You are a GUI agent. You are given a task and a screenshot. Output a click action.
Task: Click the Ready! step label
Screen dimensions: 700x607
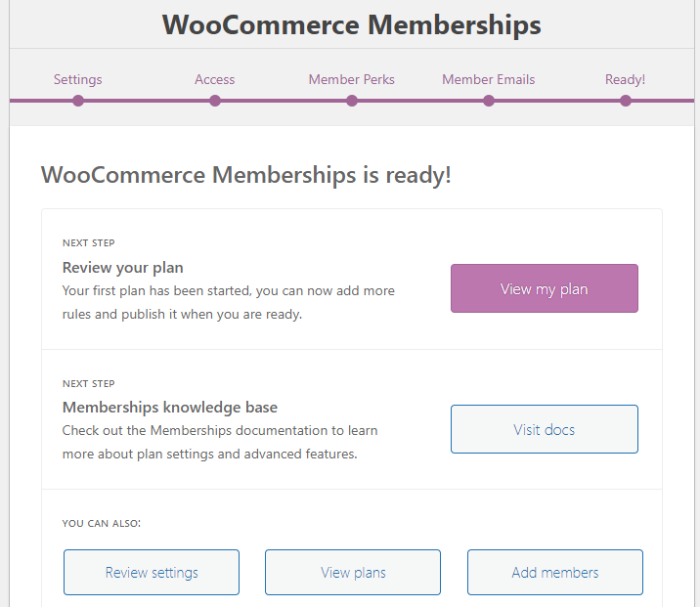tap(625, 79)
